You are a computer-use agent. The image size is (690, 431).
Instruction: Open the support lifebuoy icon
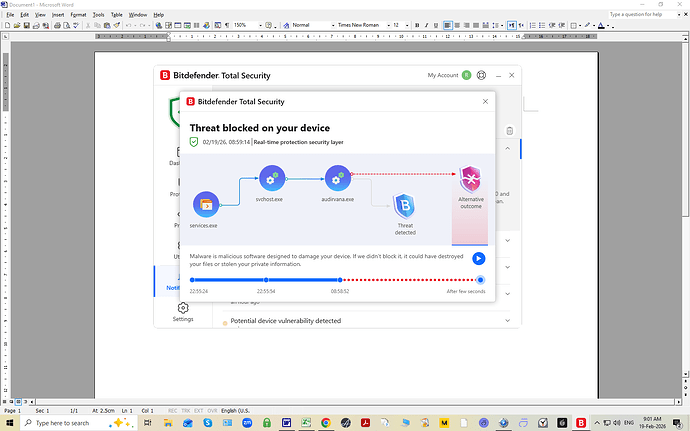482,75
